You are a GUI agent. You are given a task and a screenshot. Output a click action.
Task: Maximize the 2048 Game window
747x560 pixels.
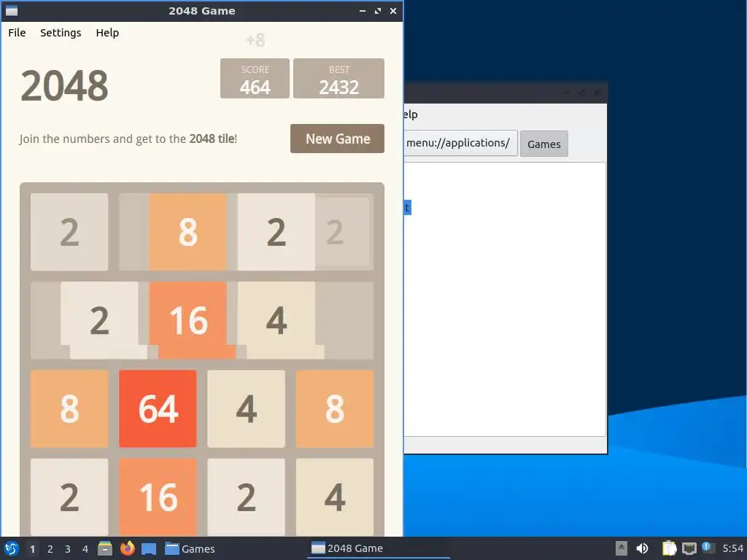(x=378, y=10)
